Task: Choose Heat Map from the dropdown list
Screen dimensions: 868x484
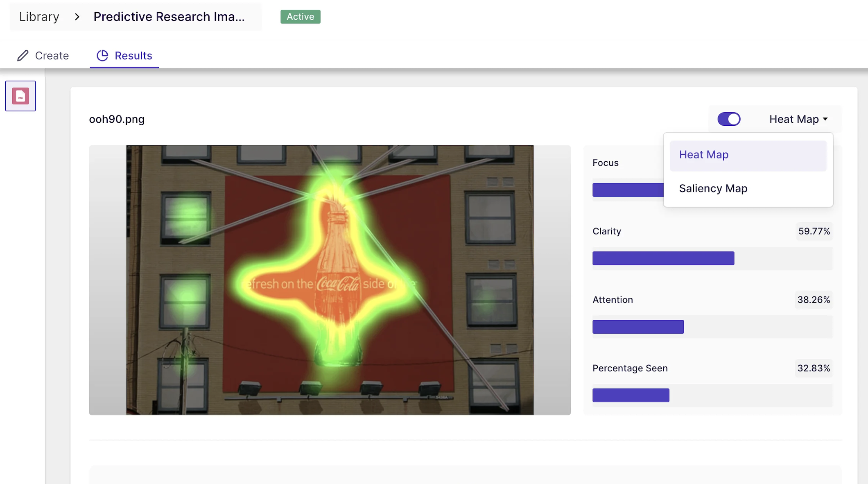Action: pyautogui.click(x=748, y=156)
